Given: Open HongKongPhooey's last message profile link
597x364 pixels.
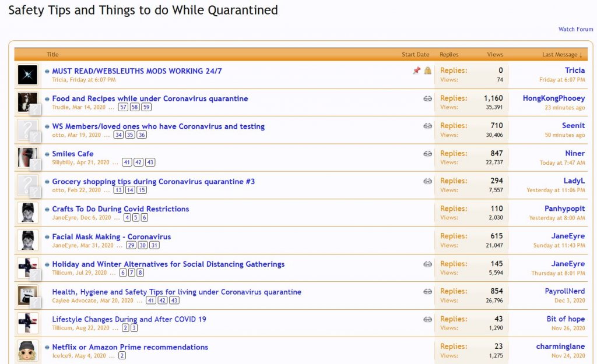Looking at the screenshot, I should [553, 98].
